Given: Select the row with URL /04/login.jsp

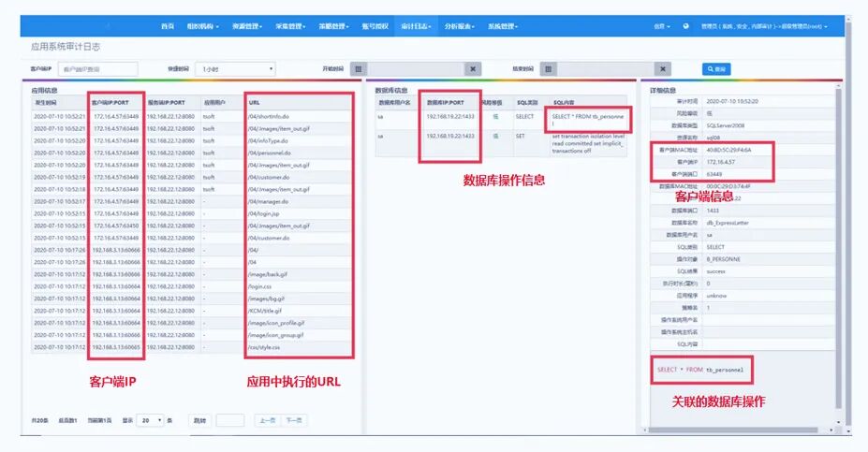Looking at the screenshot, I should coord(192,213).
